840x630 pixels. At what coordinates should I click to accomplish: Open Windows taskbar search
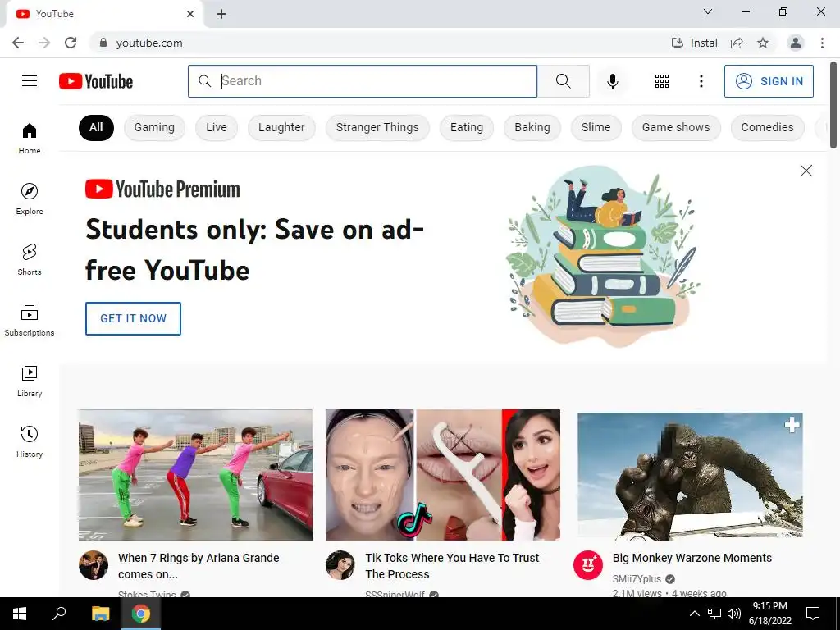click(59, 614)
